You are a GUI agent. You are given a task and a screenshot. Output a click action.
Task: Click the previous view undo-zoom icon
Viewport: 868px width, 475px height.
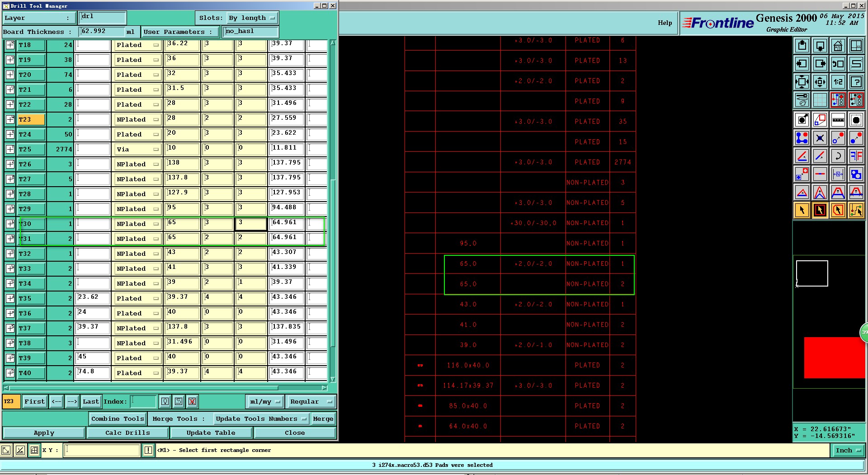(x=838, y=64)
